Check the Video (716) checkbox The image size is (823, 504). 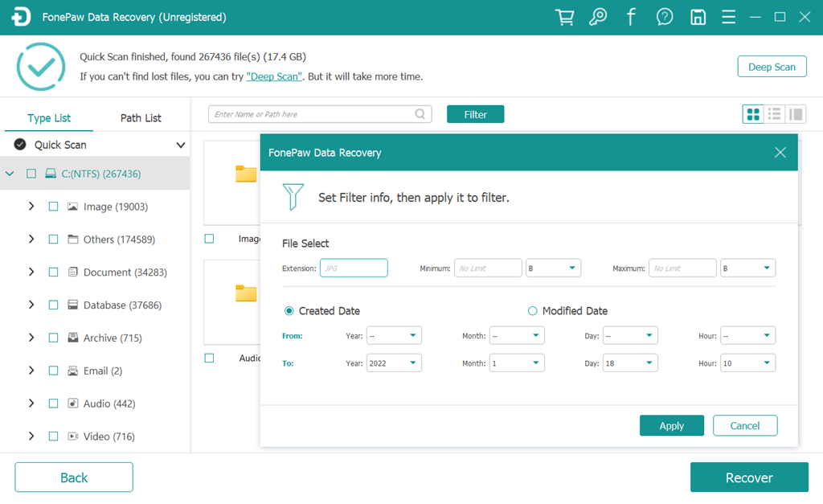(x=53, y=436)
